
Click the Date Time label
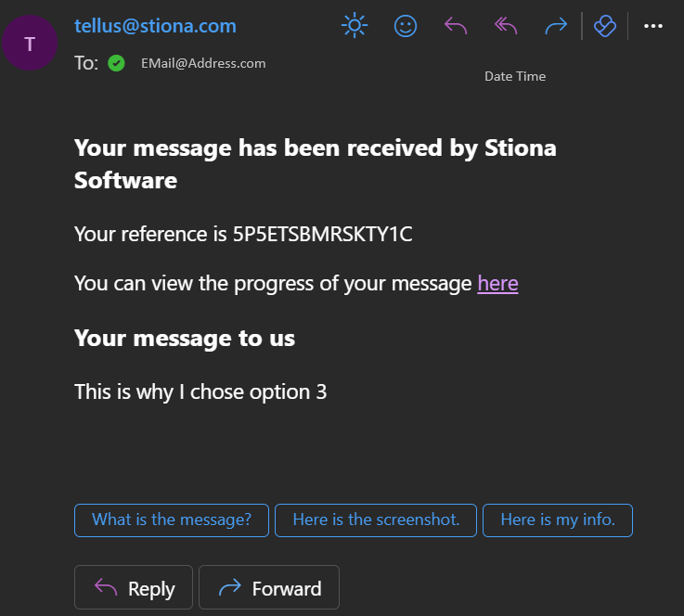click(515, 77)
